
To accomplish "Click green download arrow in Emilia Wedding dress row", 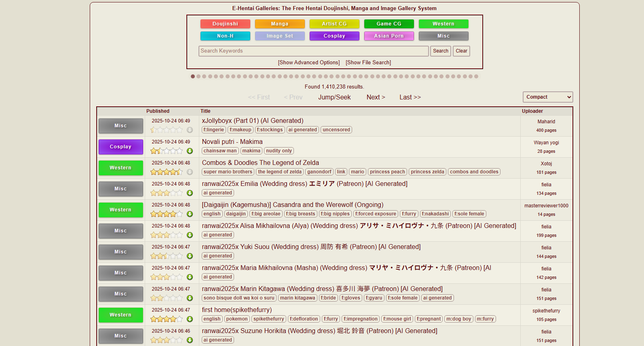I will click(190, 193).
